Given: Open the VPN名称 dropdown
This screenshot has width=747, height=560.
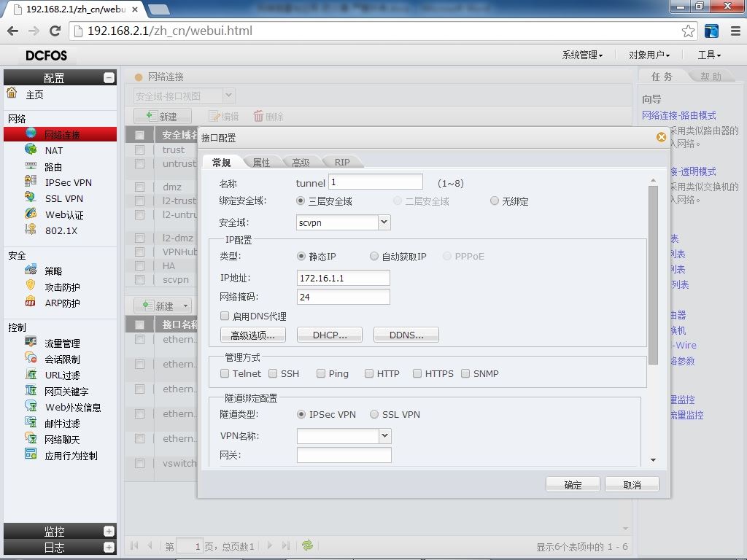Looking at the screenshot, I should pyautogui.click(x=385, y=436).
